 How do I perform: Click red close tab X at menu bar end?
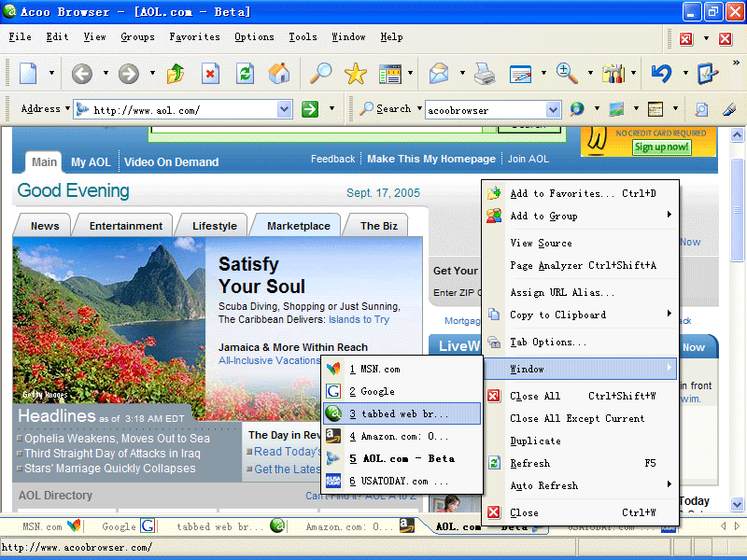726,38
